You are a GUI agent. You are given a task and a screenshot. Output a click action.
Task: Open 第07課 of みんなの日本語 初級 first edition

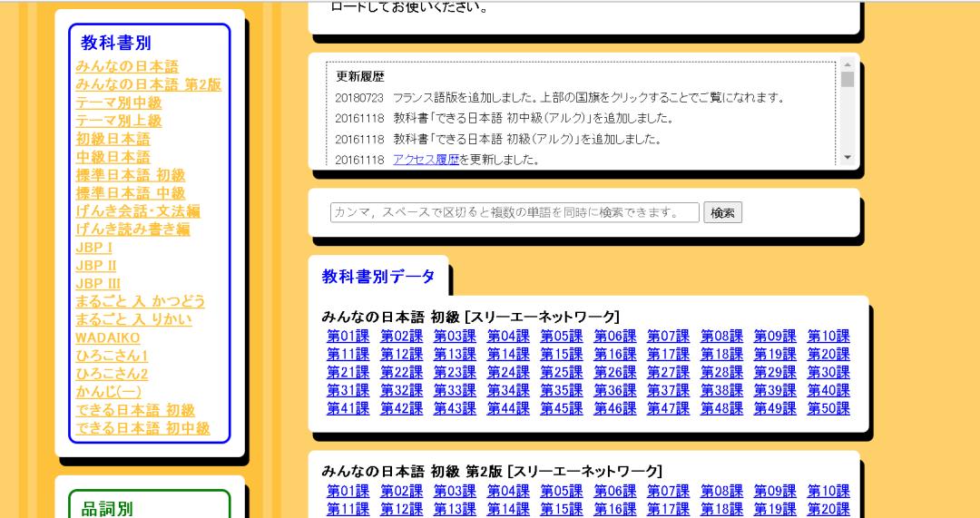click(668, 337)
